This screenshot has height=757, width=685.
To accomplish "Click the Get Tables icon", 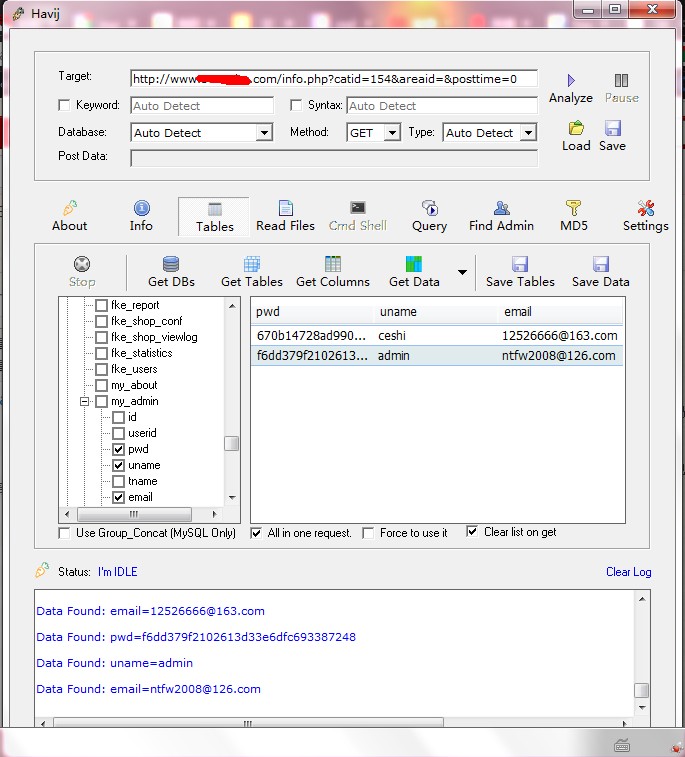I will click(252, 264).
